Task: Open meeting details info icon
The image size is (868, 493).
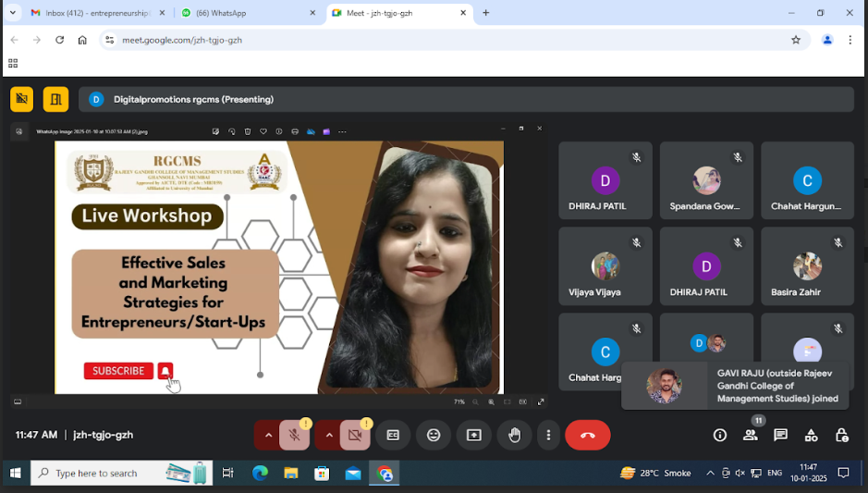Action: pyautogui.click(x=719, y=435)
